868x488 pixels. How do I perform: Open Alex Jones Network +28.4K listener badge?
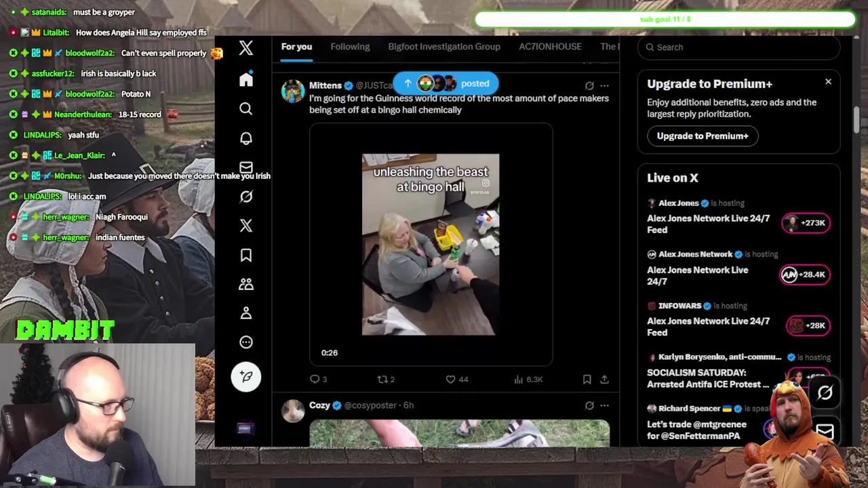tap(804, 274)
